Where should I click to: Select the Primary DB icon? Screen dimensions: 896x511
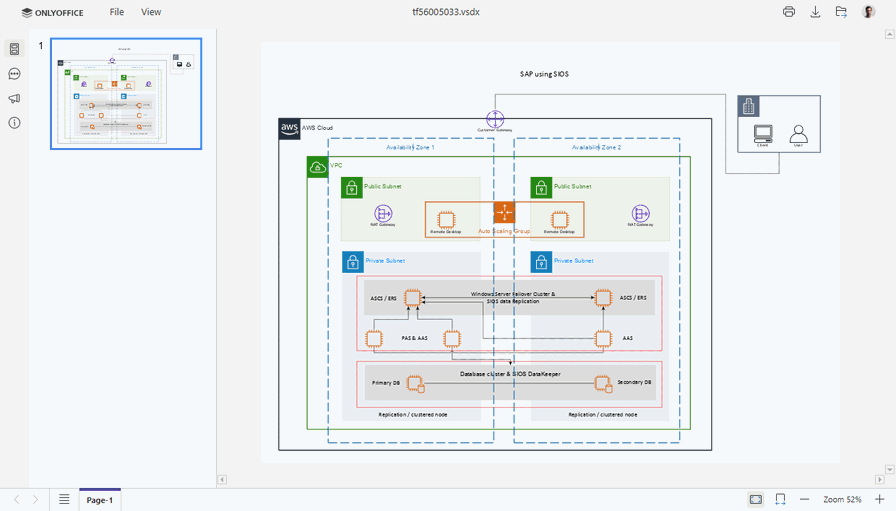tap(415, 384)
